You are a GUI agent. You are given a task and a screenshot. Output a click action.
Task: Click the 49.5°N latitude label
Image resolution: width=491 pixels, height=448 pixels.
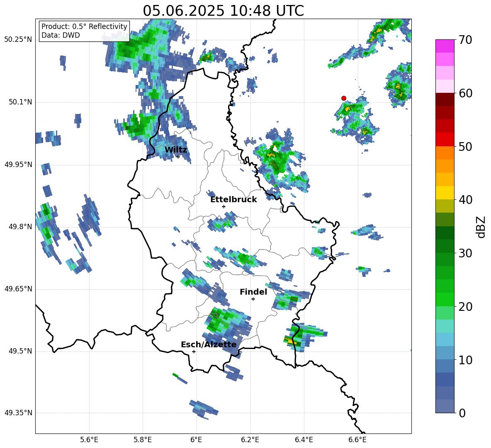click(20, 351)
